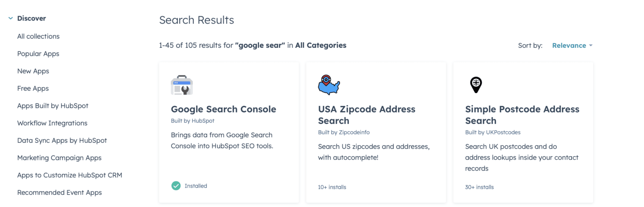Select Data Sync Apps by HubSpot
644x207 pixels.
point(62,140)
